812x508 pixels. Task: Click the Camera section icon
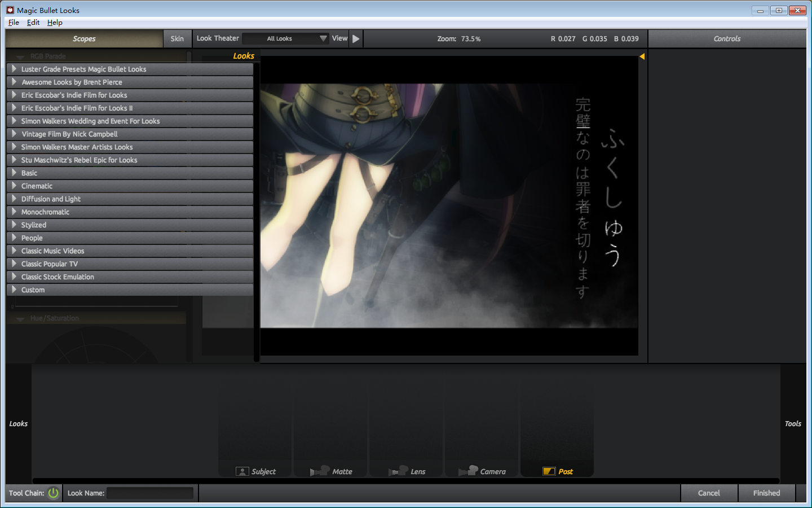click(x=468, y=471)
